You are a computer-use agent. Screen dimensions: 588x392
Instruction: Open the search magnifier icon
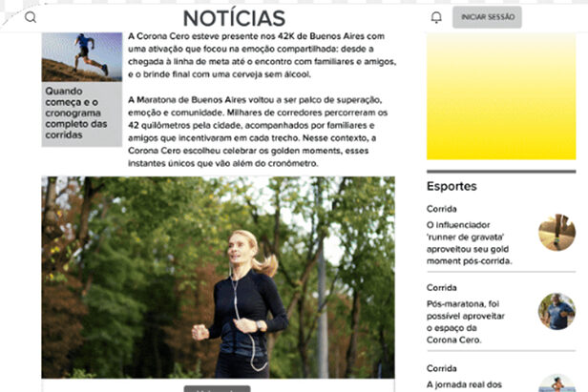tap(31, 17)
